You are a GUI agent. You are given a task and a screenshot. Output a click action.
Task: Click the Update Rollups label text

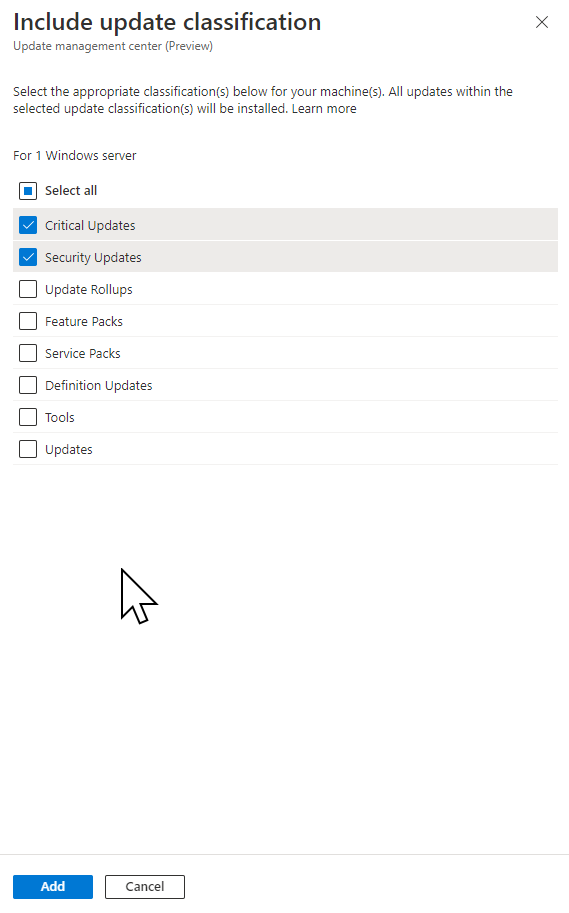click(x=89, y=289)
